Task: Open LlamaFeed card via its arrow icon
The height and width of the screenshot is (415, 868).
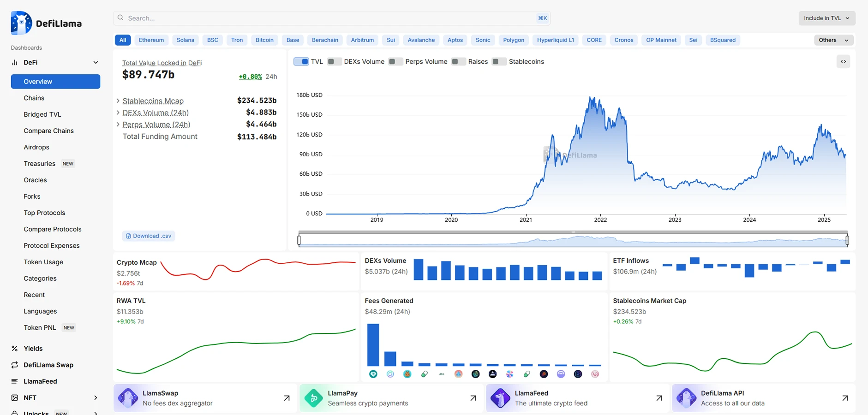Action: pos(659,398)
